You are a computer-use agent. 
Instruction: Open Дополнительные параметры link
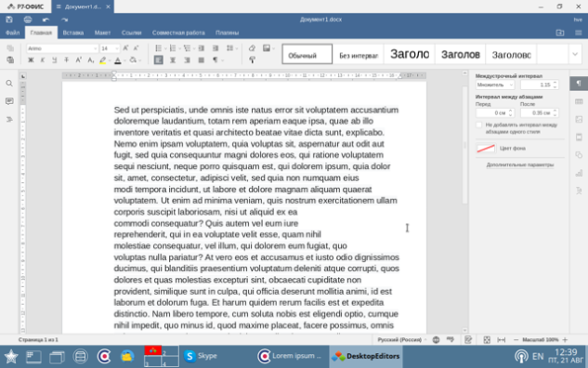pos(520,165)
